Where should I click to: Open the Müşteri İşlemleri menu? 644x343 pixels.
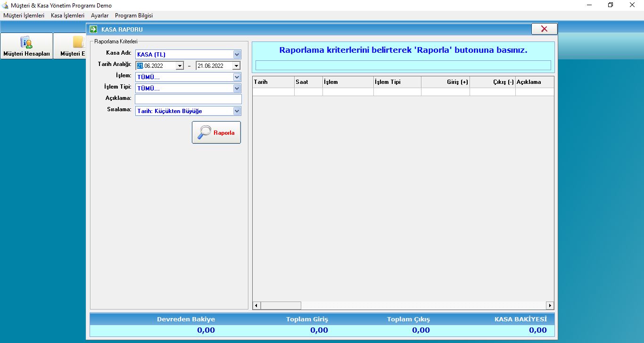pos(24,16)
